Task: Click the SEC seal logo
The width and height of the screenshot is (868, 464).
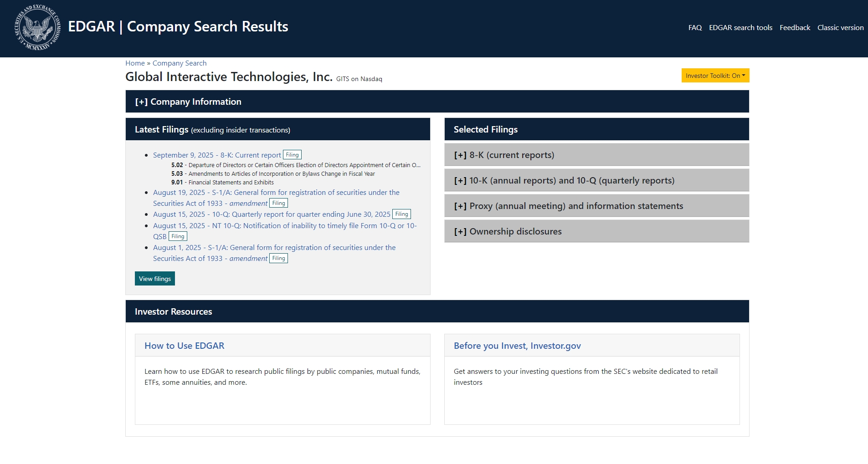Action: [38, 27]
